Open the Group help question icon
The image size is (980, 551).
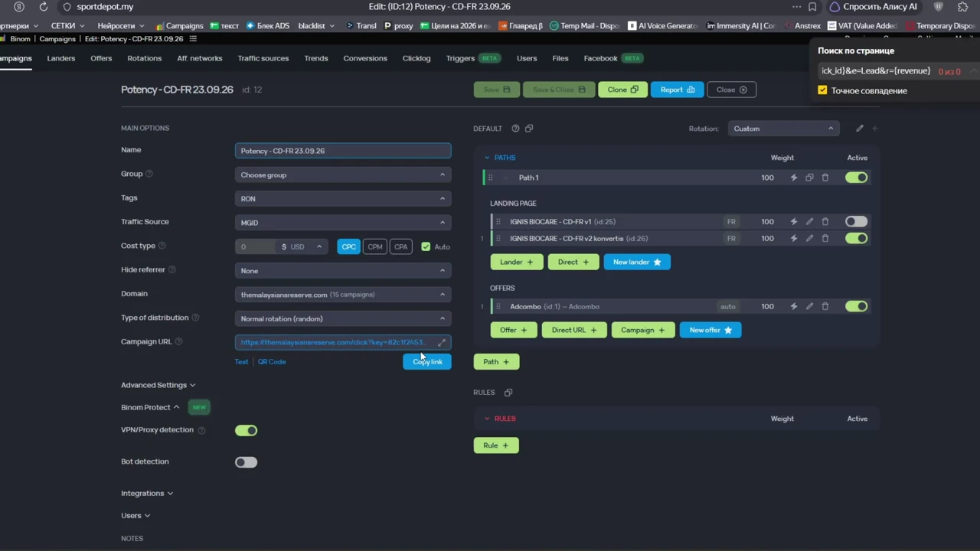coord(149,174)
